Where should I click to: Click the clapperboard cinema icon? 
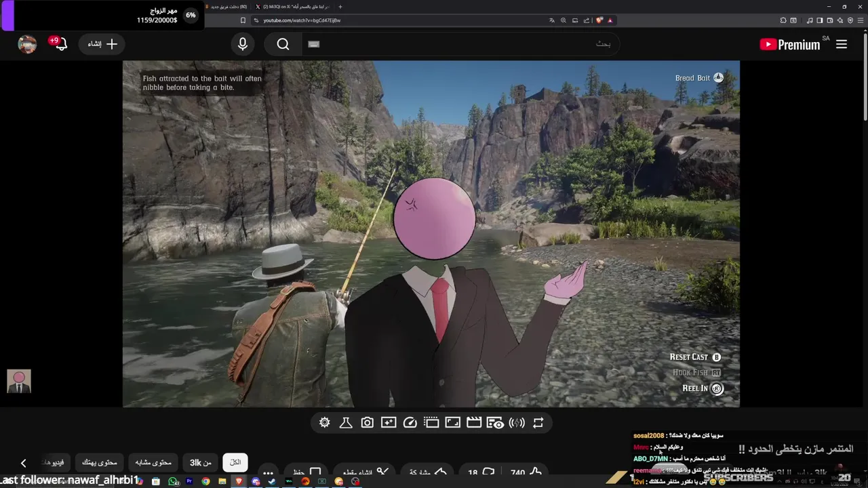tap(474, 422)
